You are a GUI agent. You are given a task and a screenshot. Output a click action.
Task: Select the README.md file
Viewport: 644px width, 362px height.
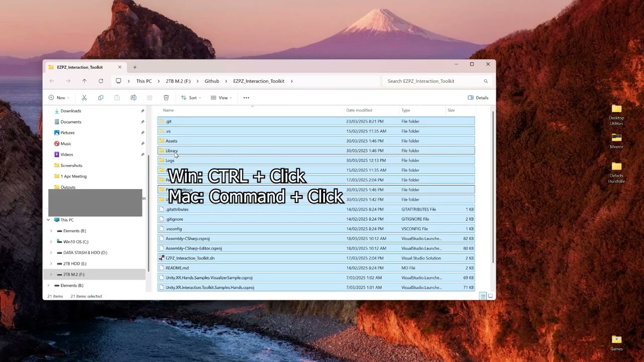(x=316, y=268)
